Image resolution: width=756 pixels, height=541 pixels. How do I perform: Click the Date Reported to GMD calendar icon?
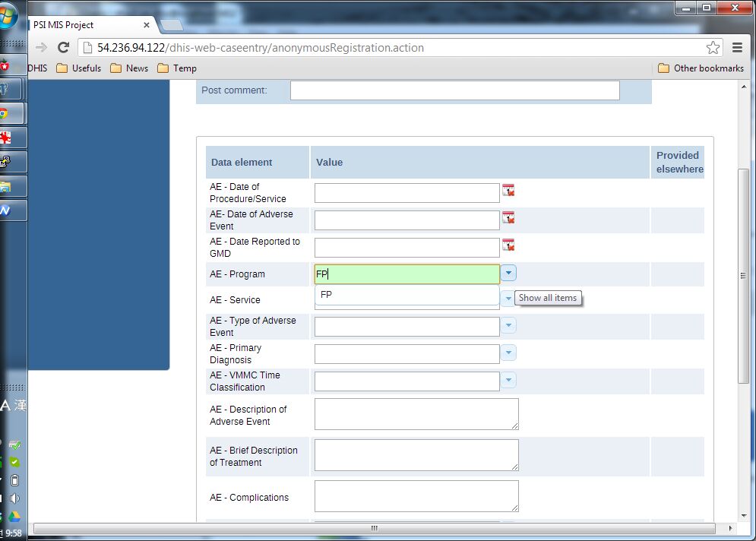point(508,245)
